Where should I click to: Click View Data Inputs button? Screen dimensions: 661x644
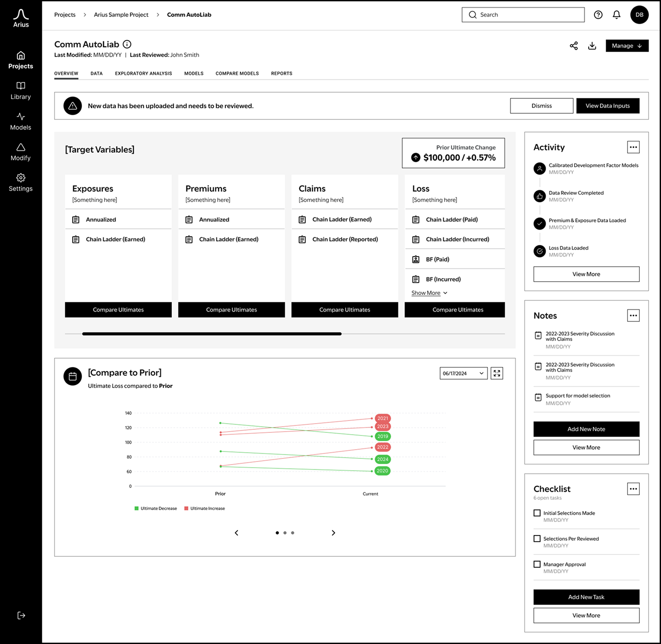tap(608, 106)
